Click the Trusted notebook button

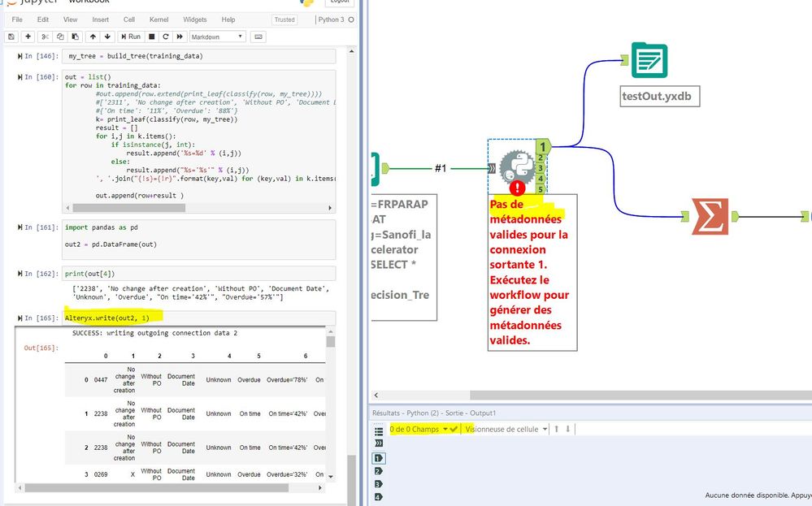point(284,19)
